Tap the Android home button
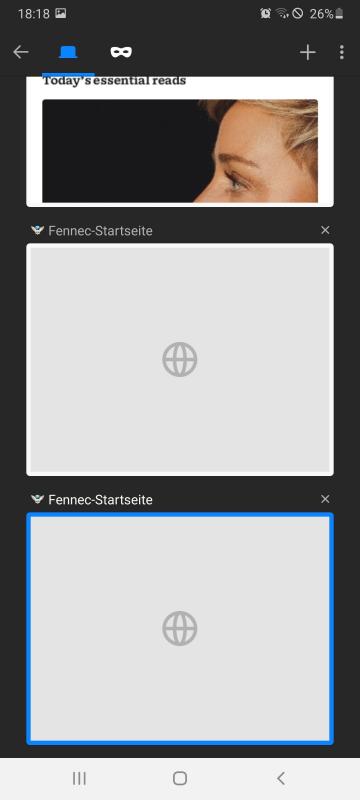360x800 pixels. coord(180,778)
